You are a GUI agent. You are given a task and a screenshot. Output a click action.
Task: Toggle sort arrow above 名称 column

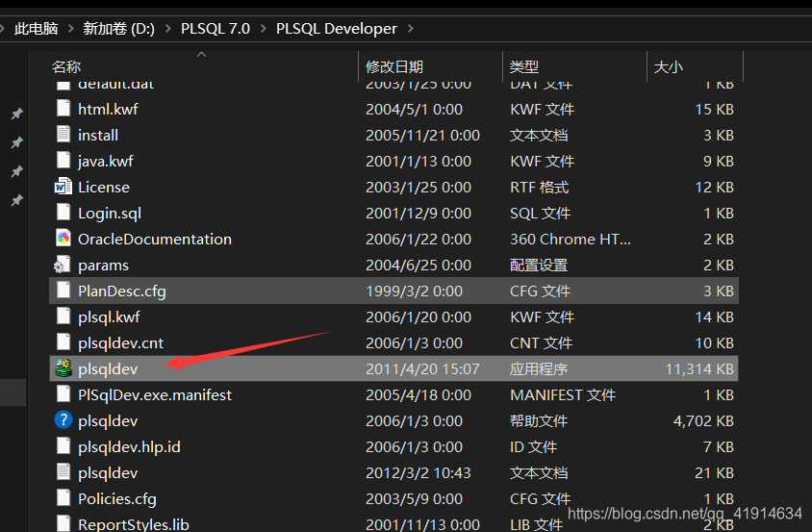(201, 55)
